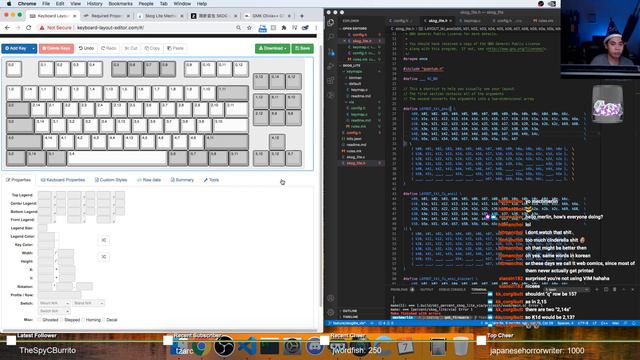
Task: Toggle the Homing checkbox
Action: tap(83, 320)
